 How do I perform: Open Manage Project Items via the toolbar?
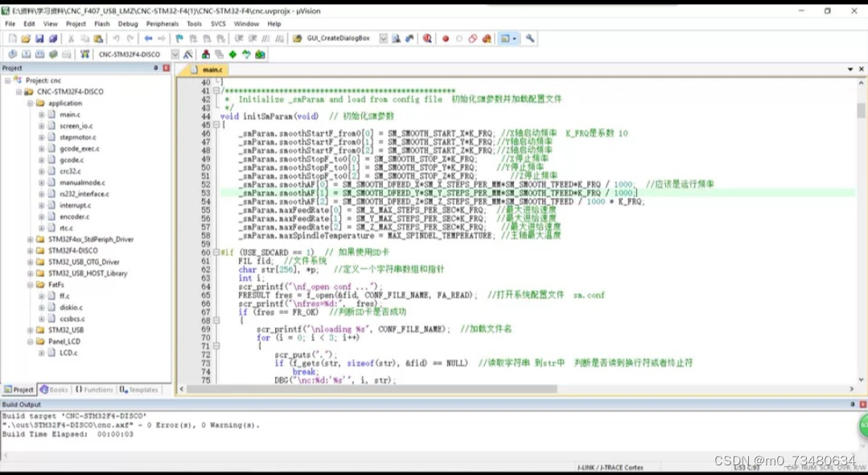[x=205, y=54]
